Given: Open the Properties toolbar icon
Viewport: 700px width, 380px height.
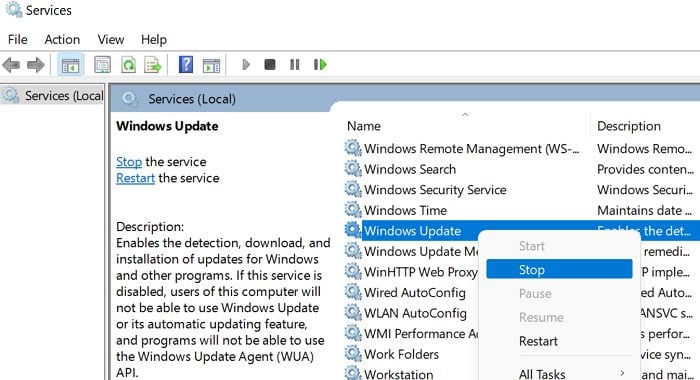Looking at the screenshot, I should click(x=103, y=65).
